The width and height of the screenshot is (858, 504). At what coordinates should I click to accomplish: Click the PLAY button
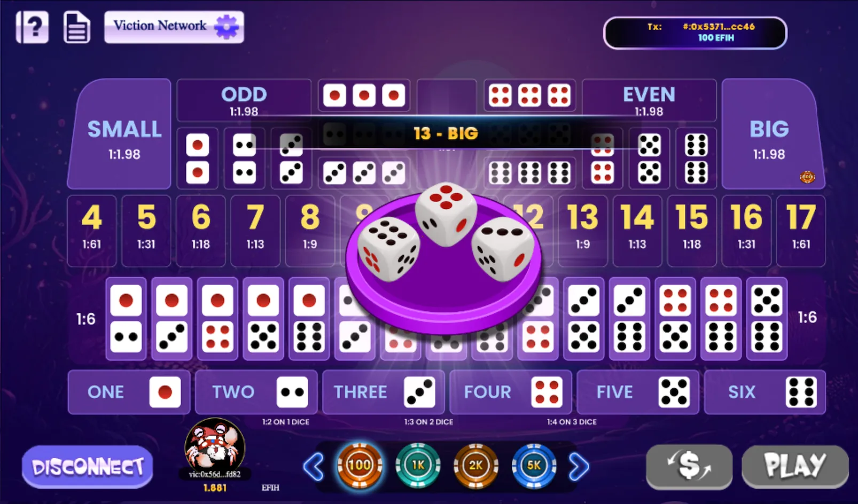795,466
